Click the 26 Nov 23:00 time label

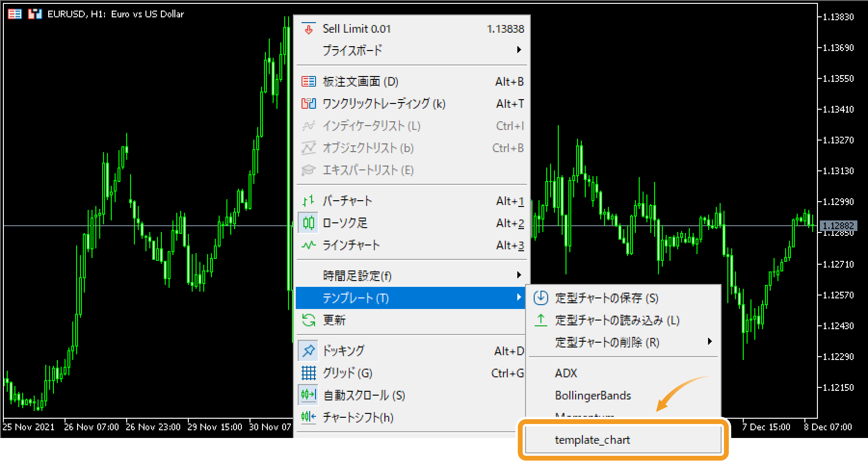coord(153,427)
